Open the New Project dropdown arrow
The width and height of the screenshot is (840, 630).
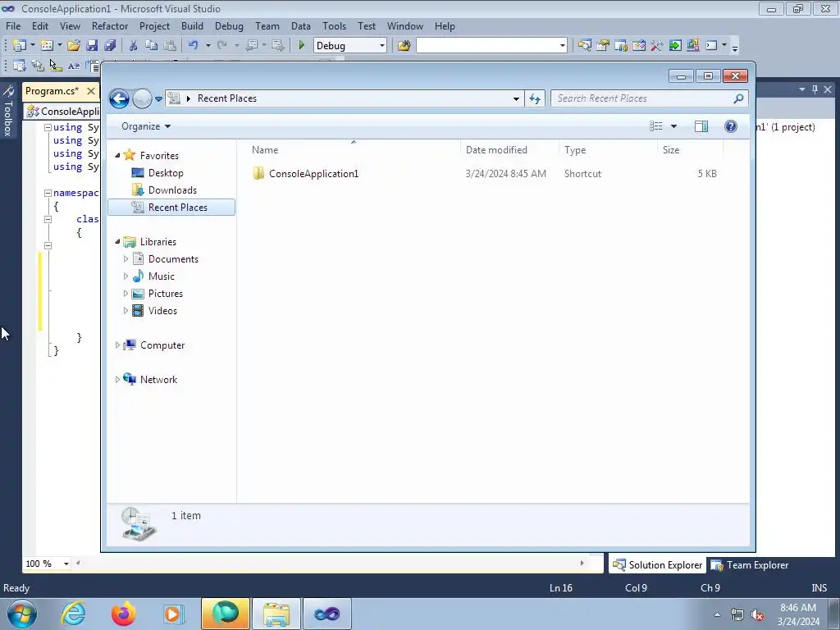click(x=32, y=46)
